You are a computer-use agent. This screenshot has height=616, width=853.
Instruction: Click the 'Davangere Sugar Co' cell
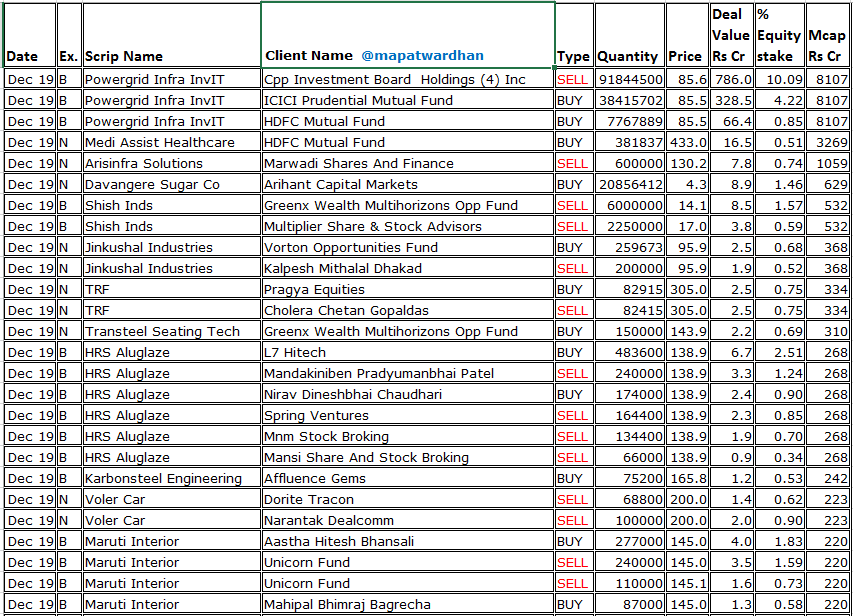(171, 184)
